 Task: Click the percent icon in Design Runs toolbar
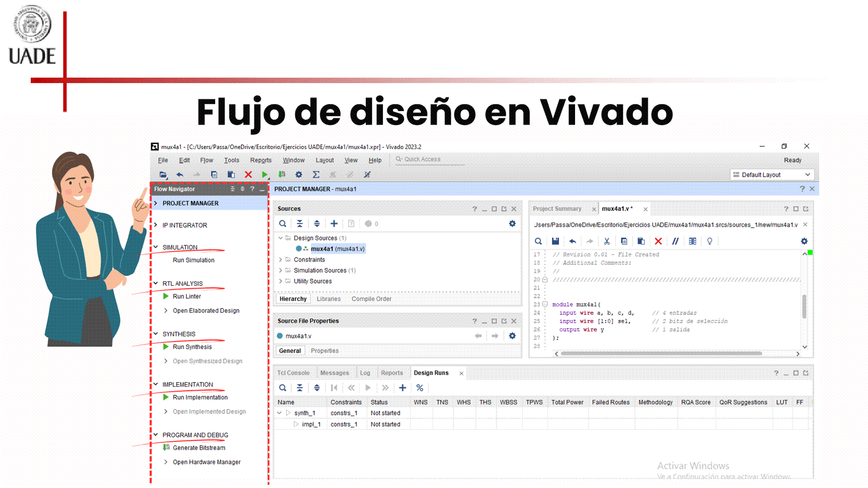click(x=420, y=388)
